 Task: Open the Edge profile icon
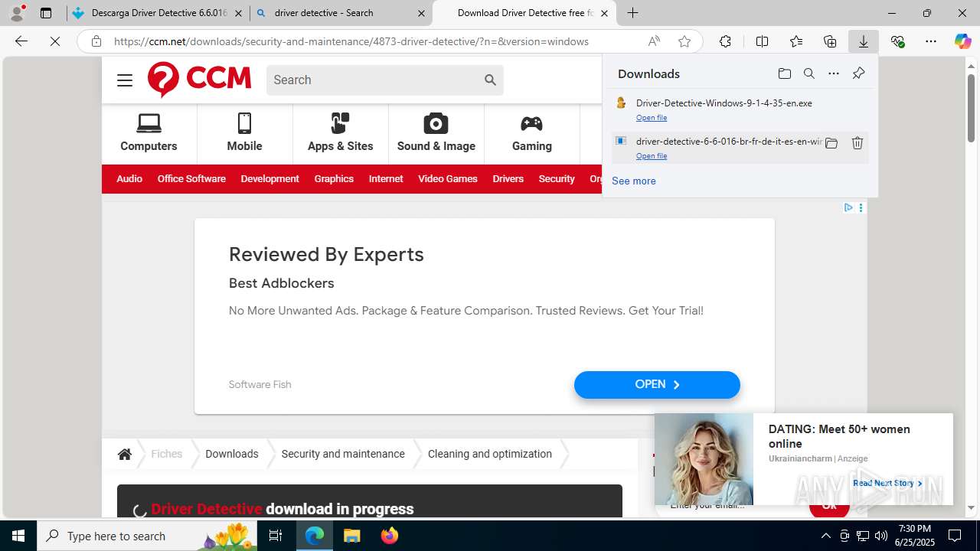click(x=17, y=13)
